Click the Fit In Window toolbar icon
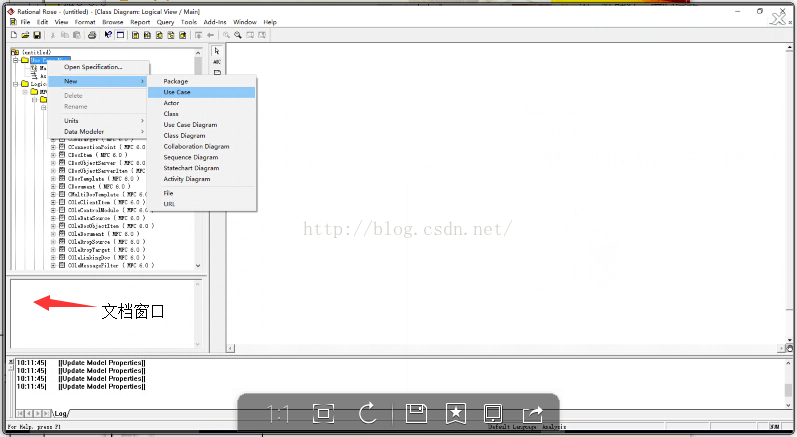Screen dimensions: 797x437 [x=250, y=35]
